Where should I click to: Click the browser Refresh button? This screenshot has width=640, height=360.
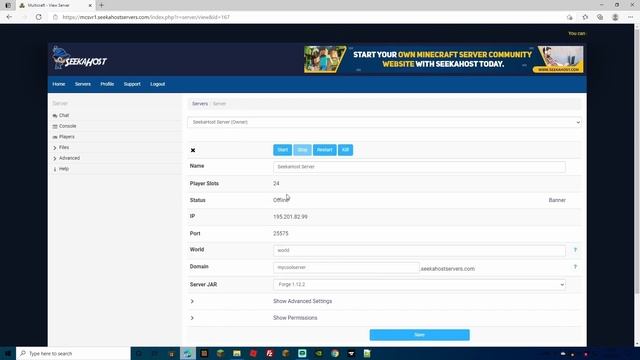pyautogui.click(x=39, y=17)
